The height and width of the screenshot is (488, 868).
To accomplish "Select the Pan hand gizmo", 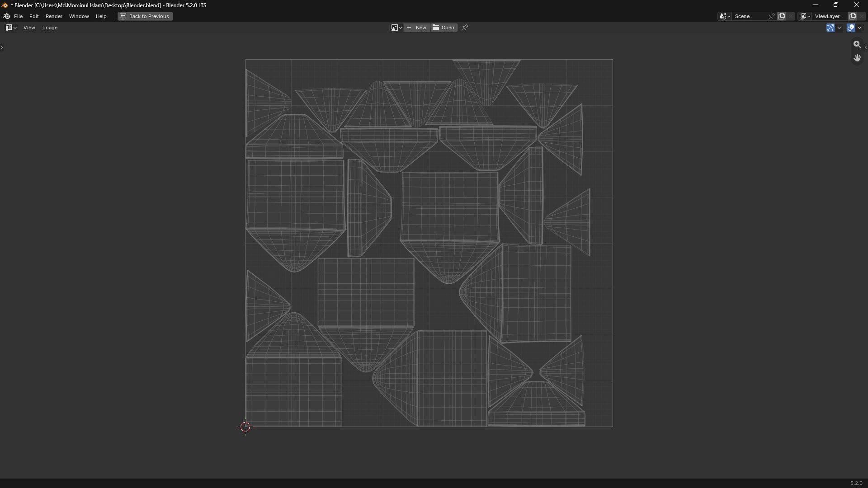I will 857,58.
